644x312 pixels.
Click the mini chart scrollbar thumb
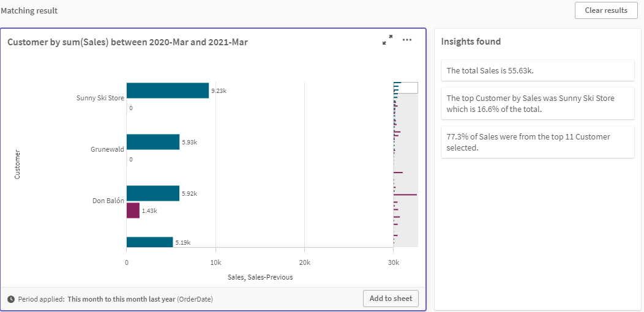pyautogui.click(x=405, y=87)
